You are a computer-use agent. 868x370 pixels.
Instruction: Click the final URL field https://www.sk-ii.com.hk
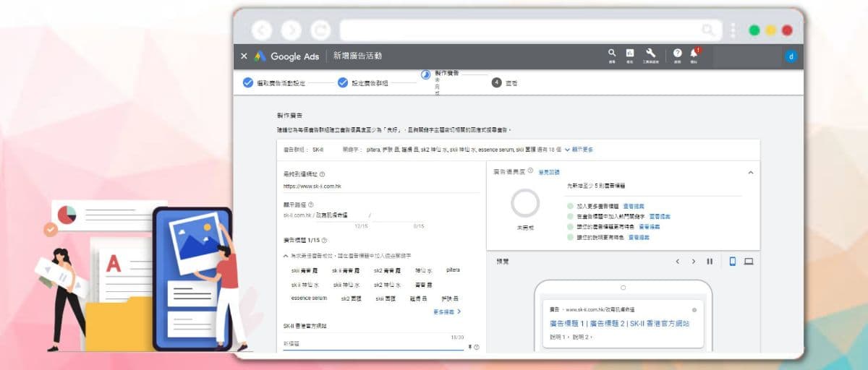[381, 186]
